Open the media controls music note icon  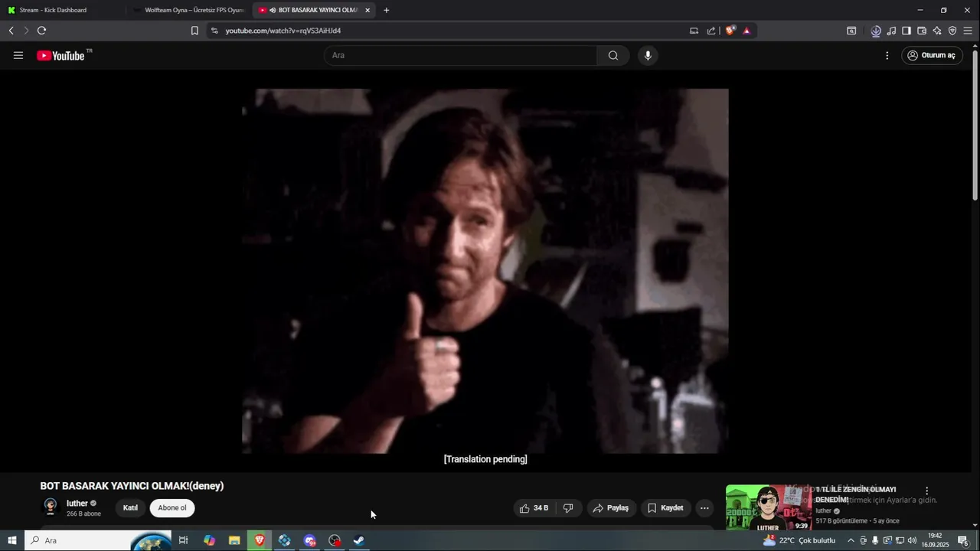point(891,31)
